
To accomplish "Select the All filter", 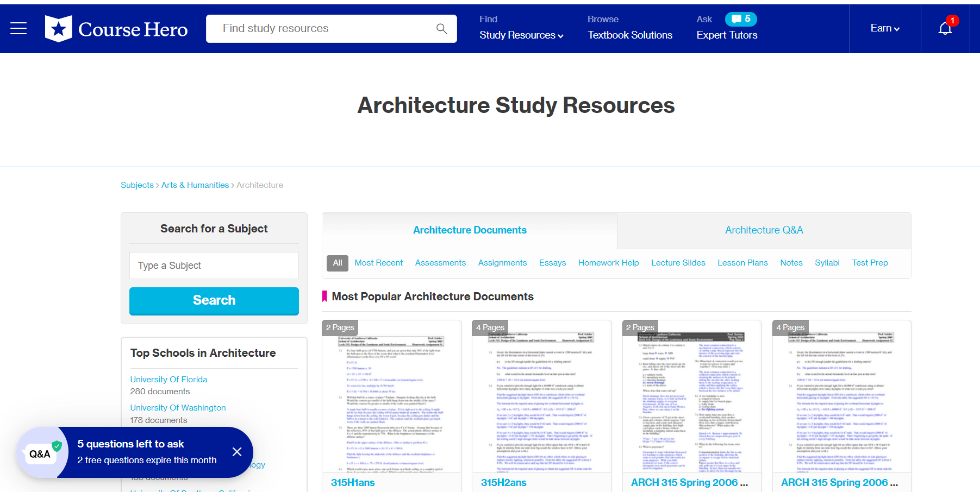I will coord(338,263).
